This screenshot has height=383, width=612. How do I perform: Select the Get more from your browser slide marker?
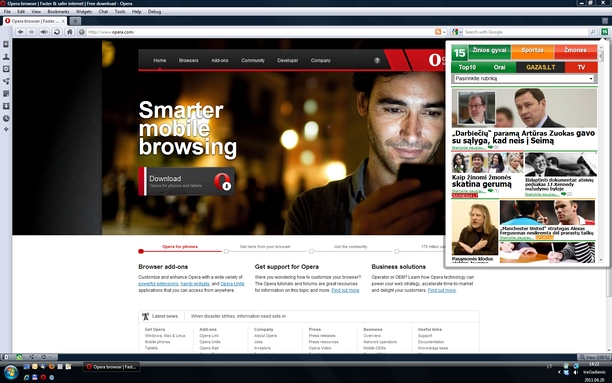(226, 251)
